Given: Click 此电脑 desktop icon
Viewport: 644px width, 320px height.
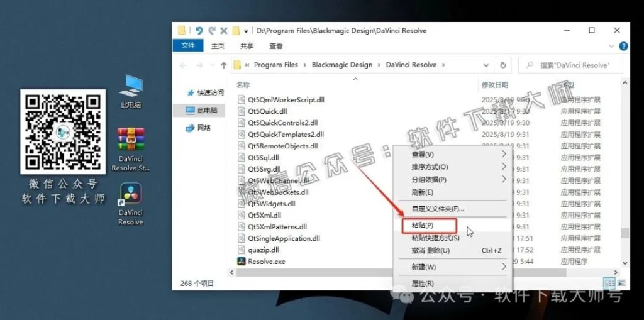Looking at the screenshot, I should [131, 92].
